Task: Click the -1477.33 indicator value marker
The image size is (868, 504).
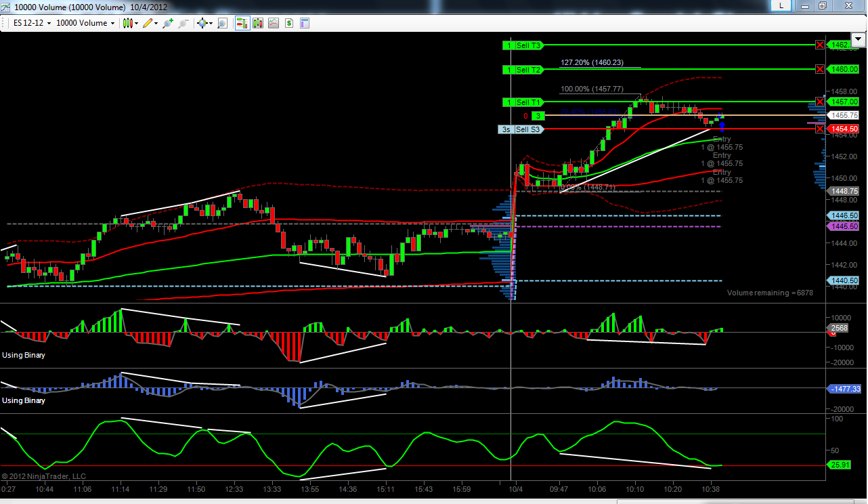Action: pyautogui.click(x=844, y=388)
